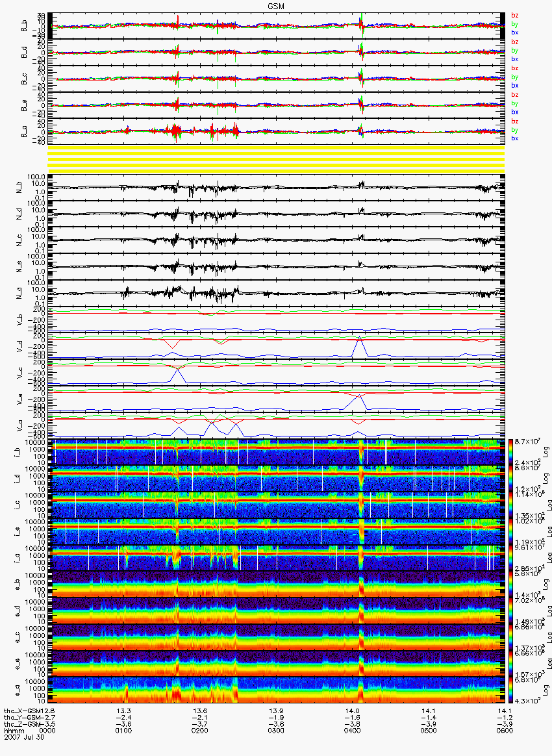This screenshot has width=552, height=756.
Task: Click the 0500 time tick label
Action: [428, 731]
